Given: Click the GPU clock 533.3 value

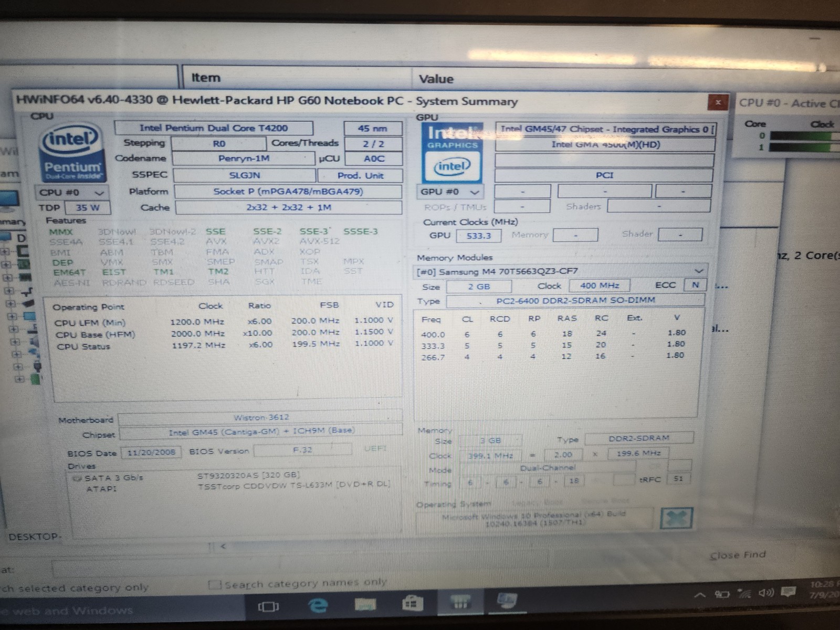Looking at the screenshot, I should tap(479, 236).
